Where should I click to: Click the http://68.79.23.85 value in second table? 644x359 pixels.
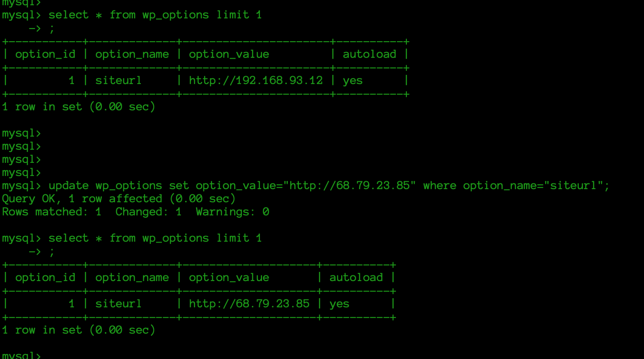pyautogui.click(x=249, y=304)
